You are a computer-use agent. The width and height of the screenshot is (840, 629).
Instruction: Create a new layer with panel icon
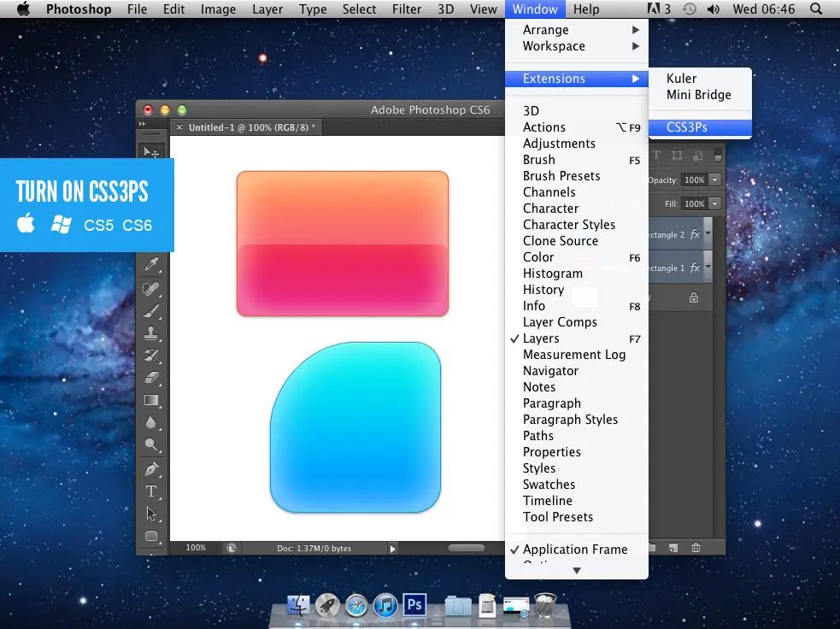673,548
